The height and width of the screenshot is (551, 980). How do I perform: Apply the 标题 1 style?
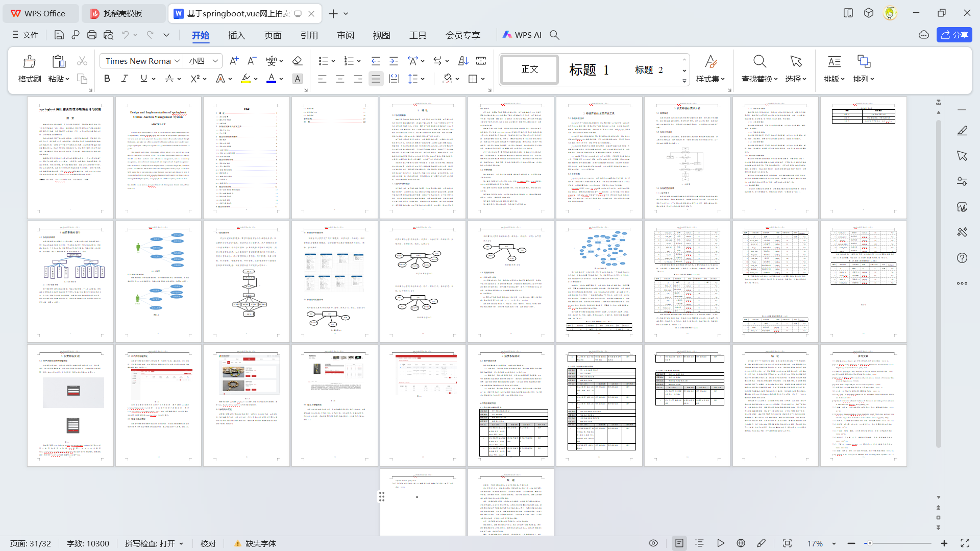tap(589, 69)
